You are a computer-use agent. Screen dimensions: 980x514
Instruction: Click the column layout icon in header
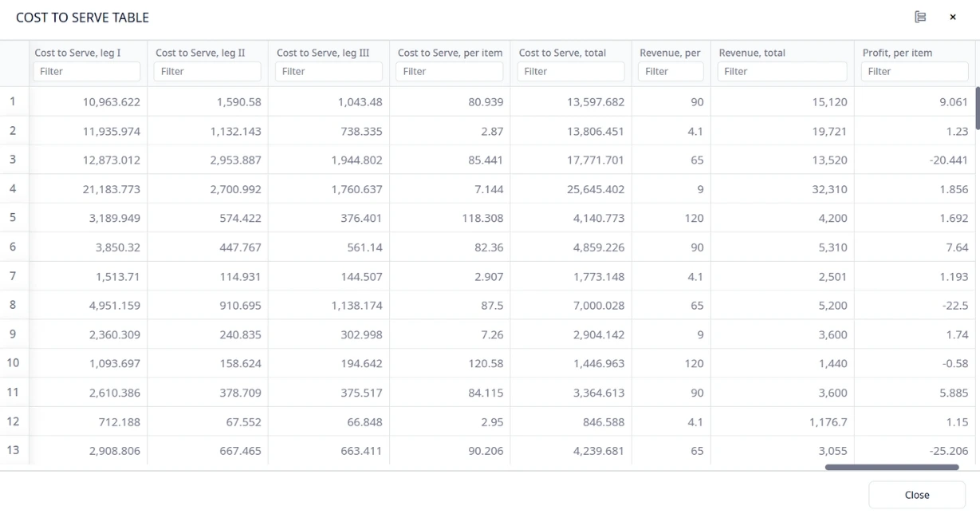click(x=920, y=17)
